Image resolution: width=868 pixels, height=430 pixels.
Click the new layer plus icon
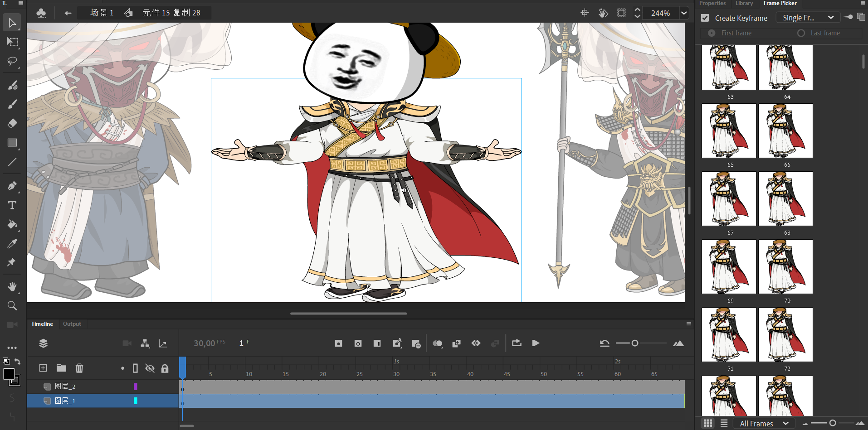43,368
